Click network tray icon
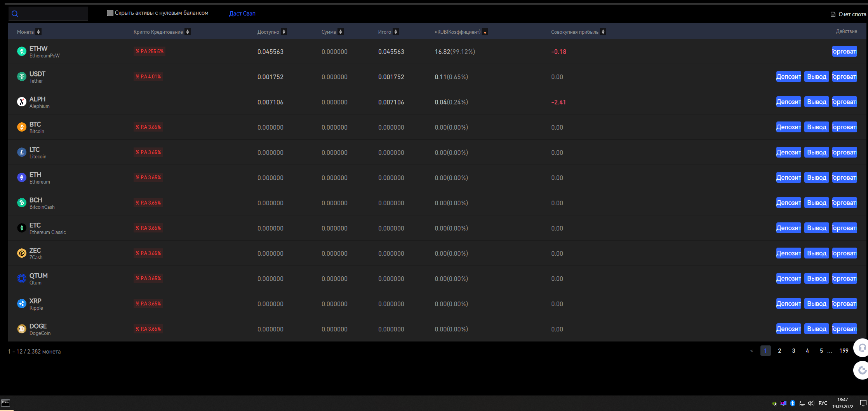The width and height of the screenshot is (868, 411). [x=802, y=403]
